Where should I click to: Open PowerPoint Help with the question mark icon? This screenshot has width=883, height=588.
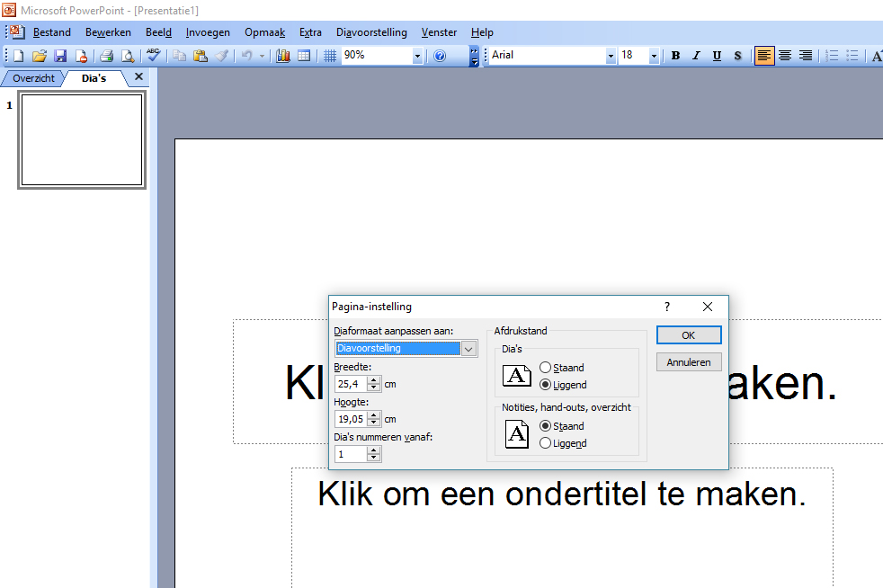coord(440,56)
